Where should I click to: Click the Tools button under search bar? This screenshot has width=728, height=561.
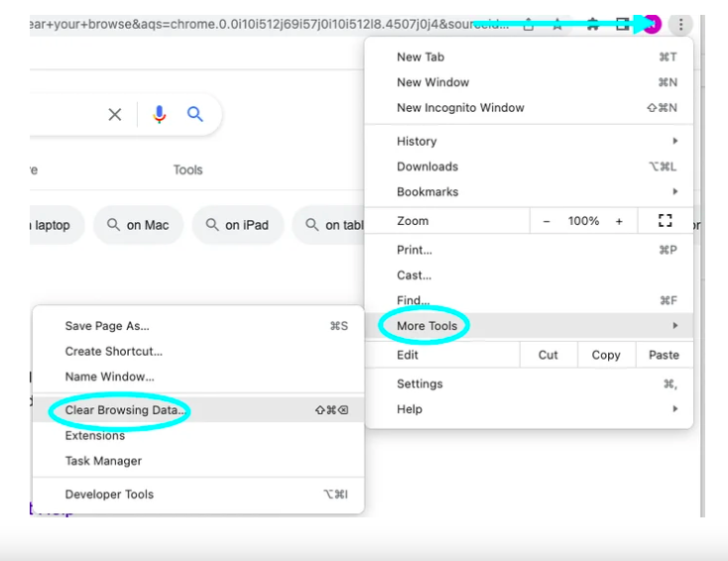click(x=188, y=169)
